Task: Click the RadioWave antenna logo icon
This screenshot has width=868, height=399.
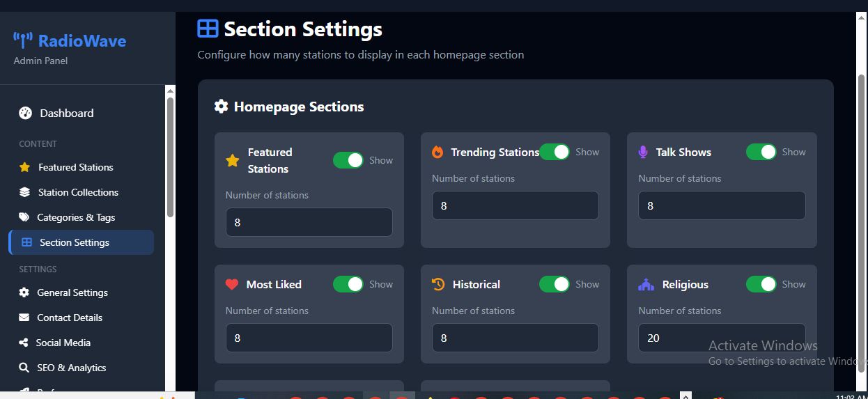Action: pyautogui.click(x=23, y=41)
